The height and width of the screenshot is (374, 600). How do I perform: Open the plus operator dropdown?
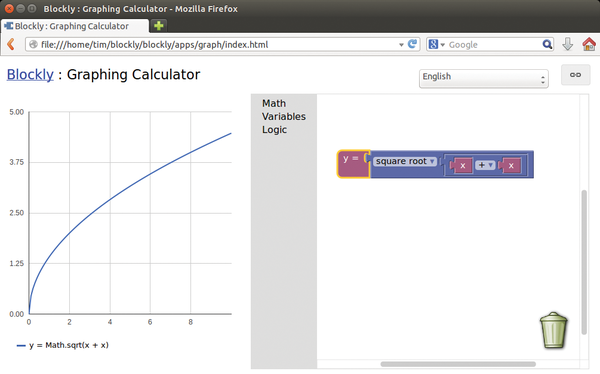(x=485, y=165)
